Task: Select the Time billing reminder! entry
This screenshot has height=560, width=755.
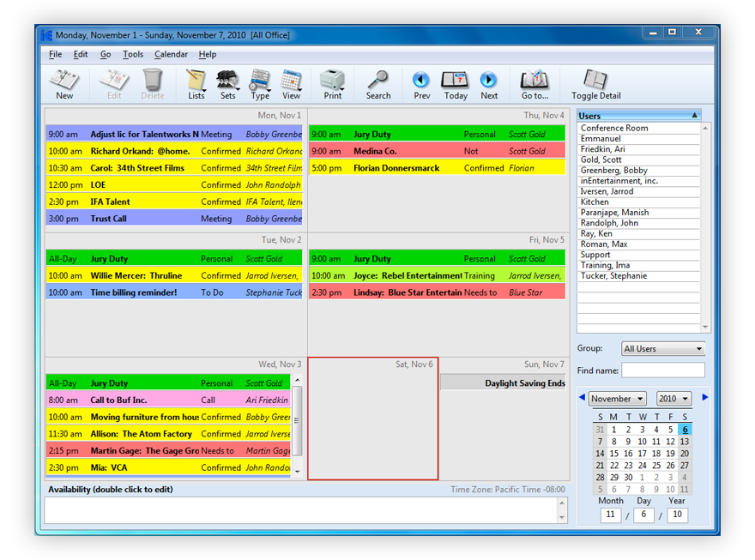Action: 174,292
